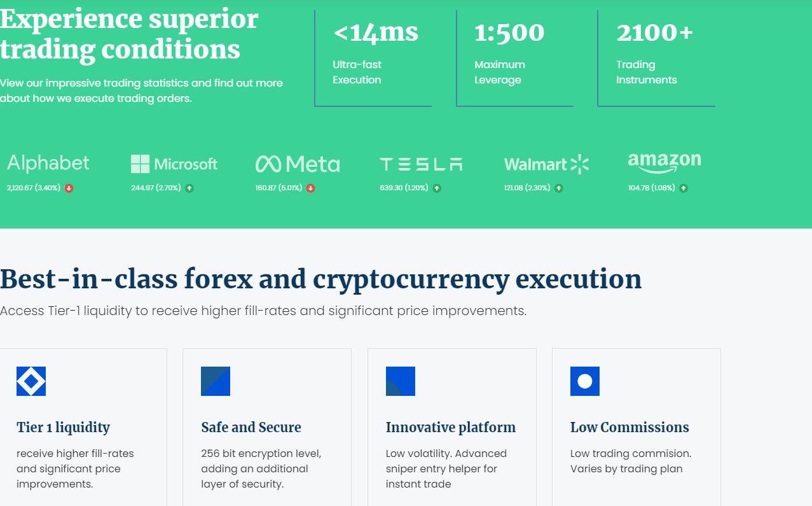Click the Tesla logo

pyautogui.click(x=421, y=164)
